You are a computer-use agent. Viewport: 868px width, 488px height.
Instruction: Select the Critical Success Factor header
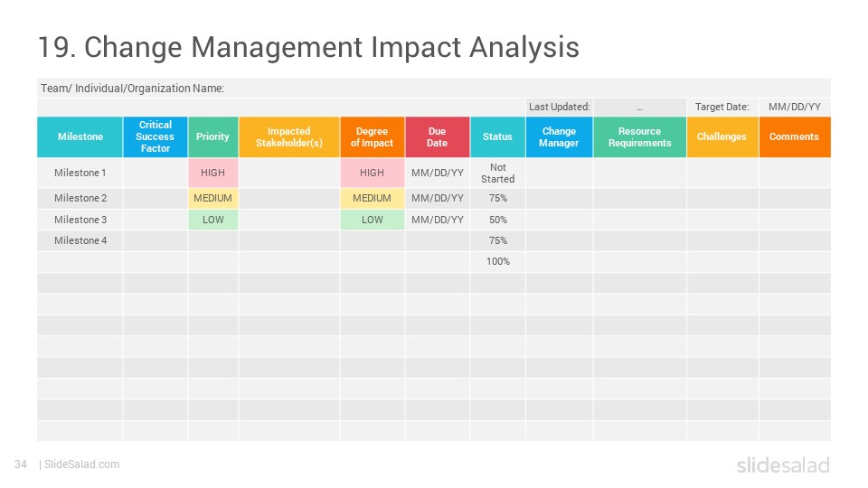coord(155,136)
